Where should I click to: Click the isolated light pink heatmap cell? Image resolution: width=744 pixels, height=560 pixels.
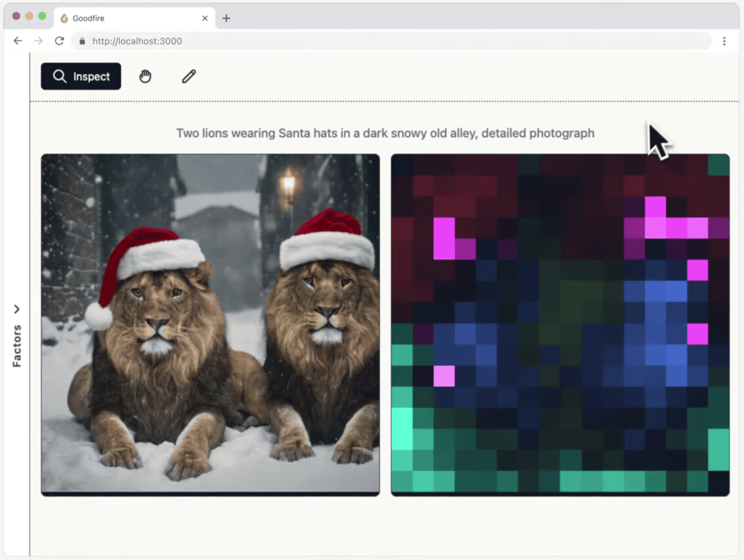[444, 376]
